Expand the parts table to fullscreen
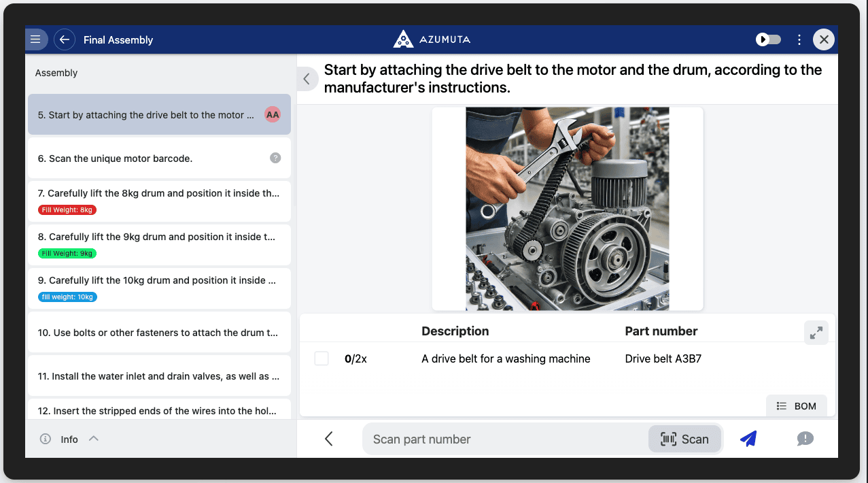The width and height of the screenshot is (868, 483). (x=816, y=333)
